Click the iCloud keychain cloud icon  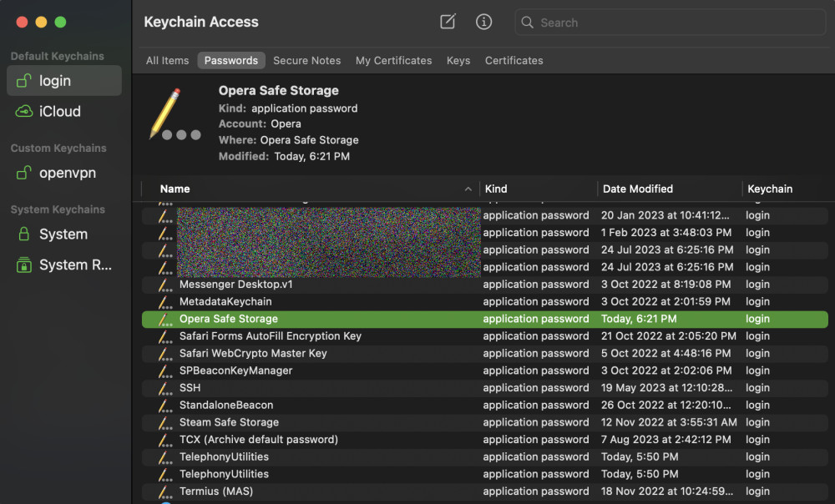(23, 111)
